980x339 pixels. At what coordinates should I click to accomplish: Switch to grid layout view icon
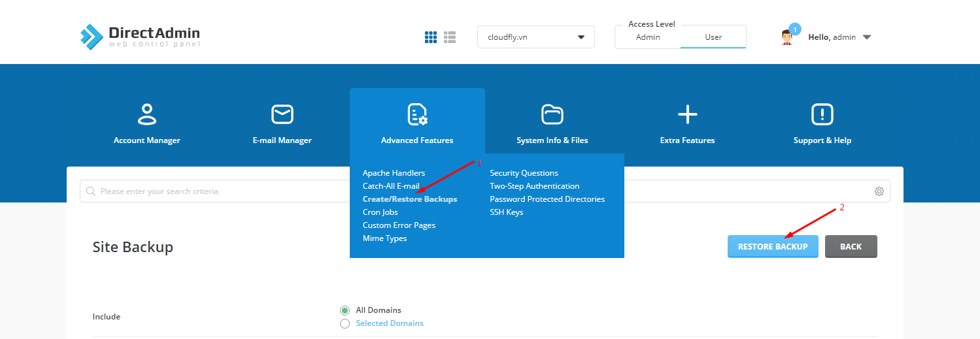point(431,37)
